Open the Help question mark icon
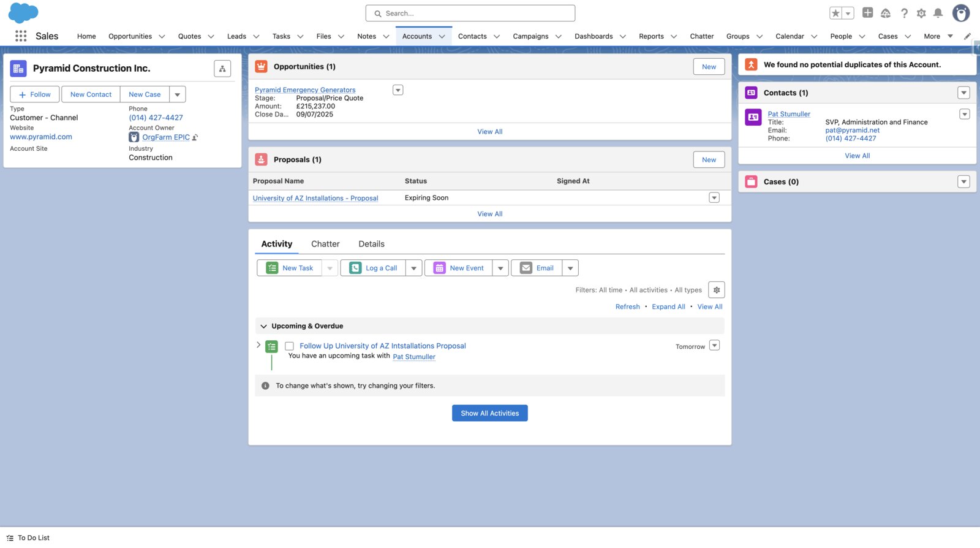This screenshot has height=548, width=980. [x=904, y=13]
